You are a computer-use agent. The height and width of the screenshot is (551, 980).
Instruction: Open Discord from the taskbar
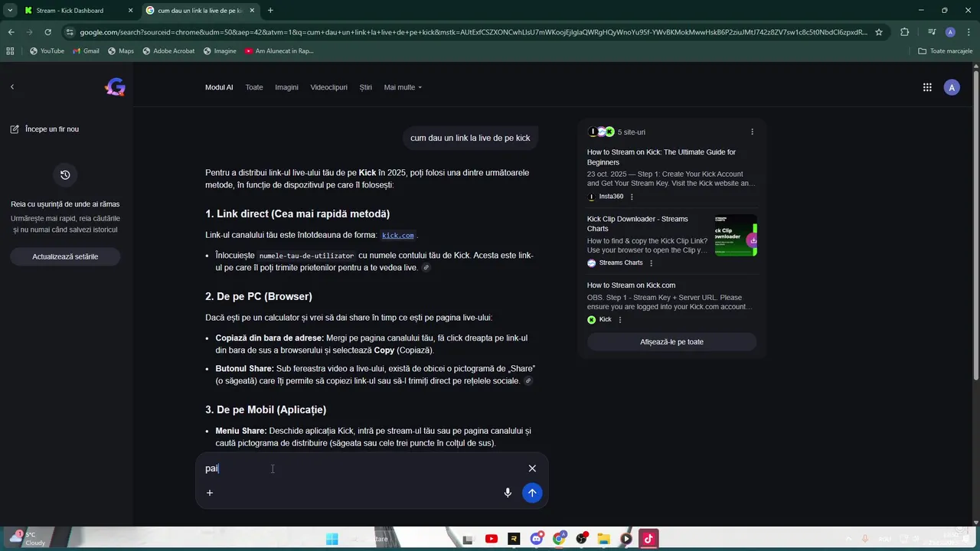click(x=536, y=539)
